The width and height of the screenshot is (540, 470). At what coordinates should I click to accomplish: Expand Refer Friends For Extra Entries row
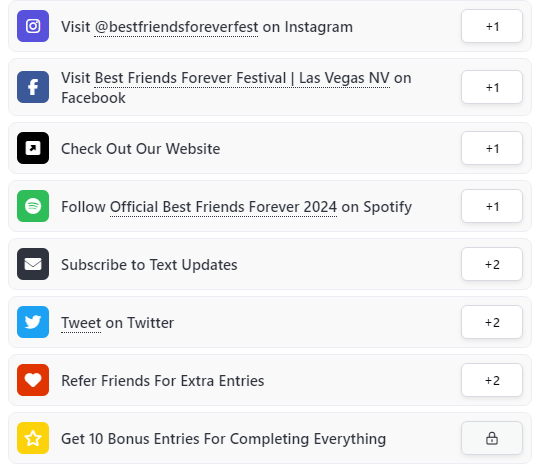point(270,380)
